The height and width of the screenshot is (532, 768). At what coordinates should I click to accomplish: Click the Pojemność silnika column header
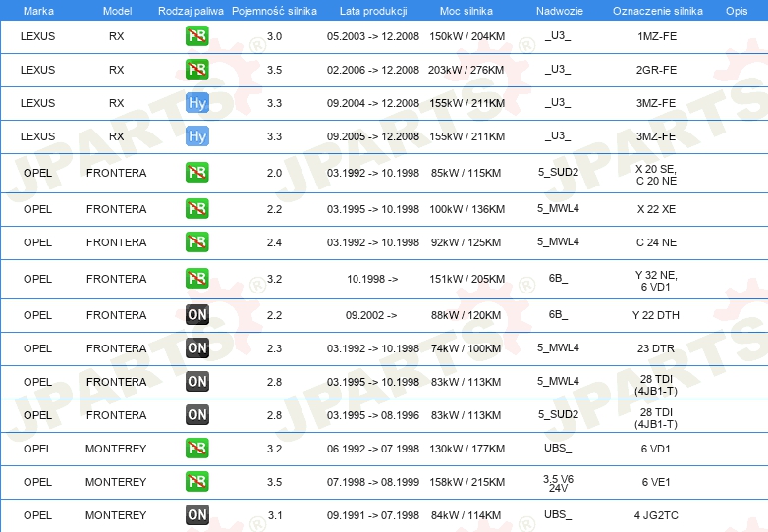coord(274,11)
